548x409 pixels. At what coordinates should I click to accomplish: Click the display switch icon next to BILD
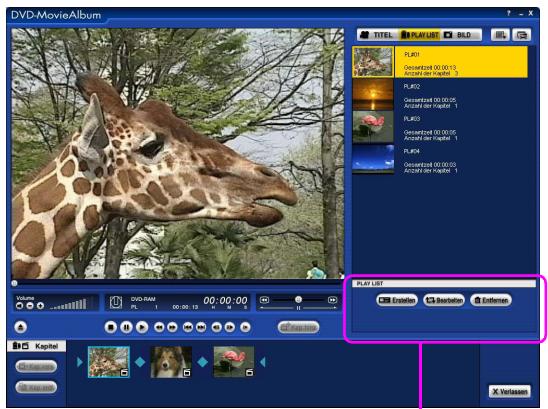pos(500,35)
